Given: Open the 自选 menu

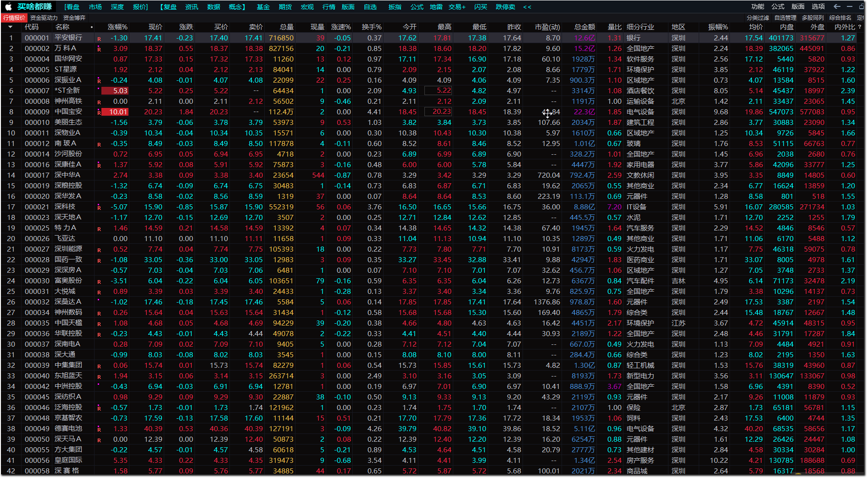Looking at the screenshot, I should (x=370, y=7).
